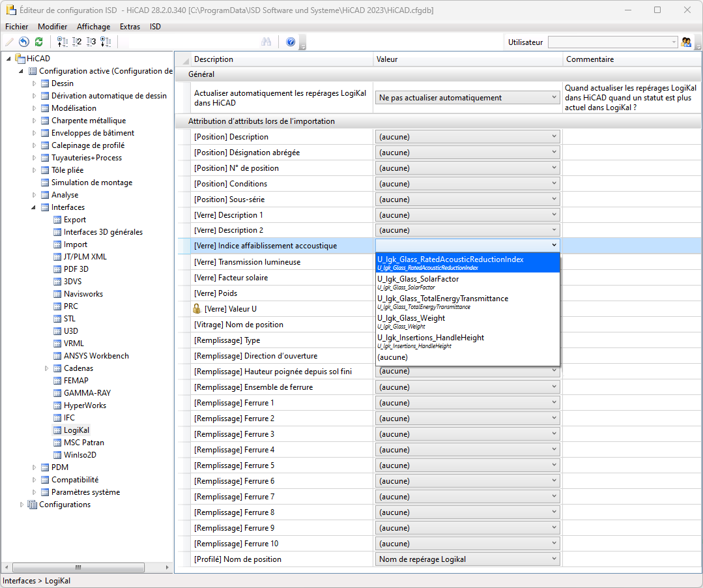703x588 pixels.
Task: Click the green refresh toolbar icon
Action: (x=38, y=42)
